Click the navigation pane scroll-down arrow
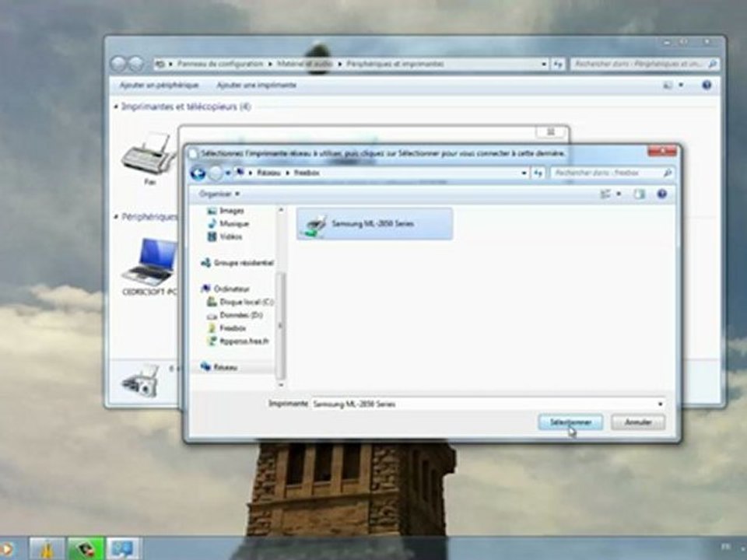Screen dimensions: 747x560 coord(281,384)
